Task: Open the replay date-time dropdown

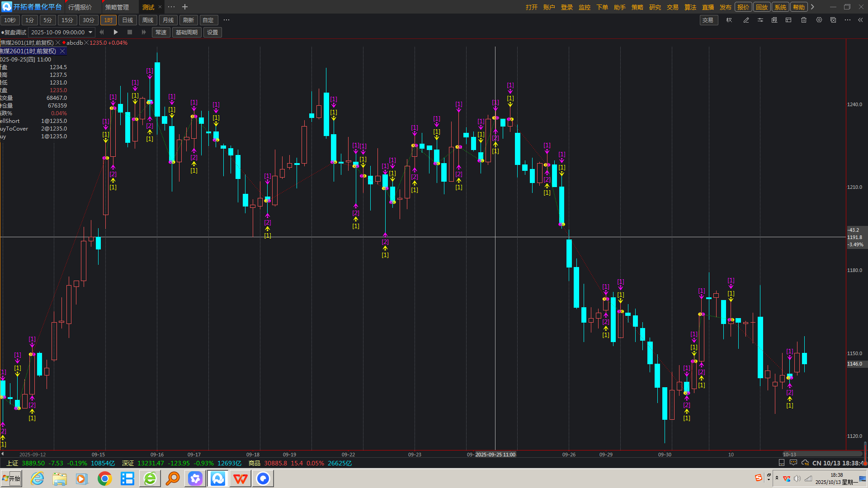Action: click(90, 32)
